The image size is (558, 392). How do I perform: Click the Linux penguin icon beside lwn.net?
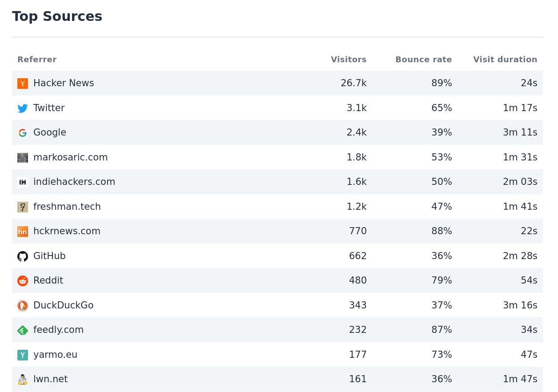click(x=23, y=379)
